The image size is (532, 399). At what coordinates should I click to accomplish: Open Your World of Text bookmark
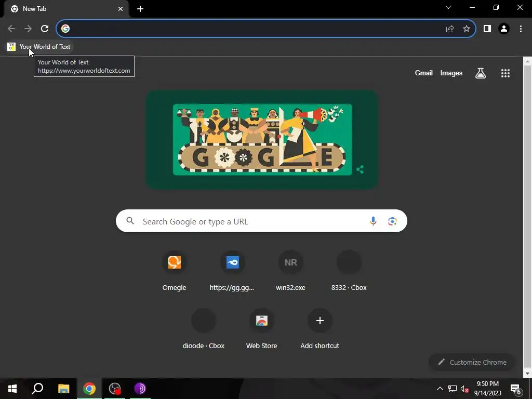pyautogui.click(x=39, y=46)
